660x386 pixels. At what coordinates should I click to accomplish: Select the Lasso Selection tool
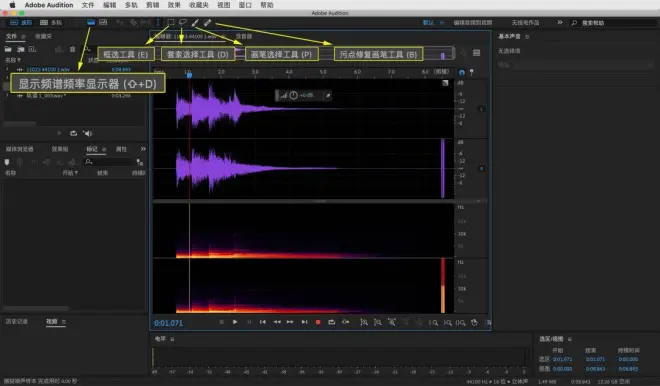point(183,22)
